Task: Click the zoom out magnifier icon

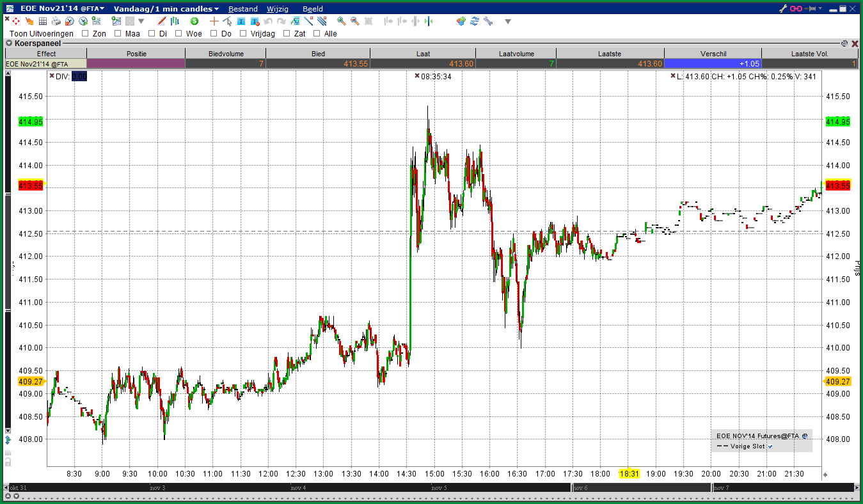Action: pos(354,21)
